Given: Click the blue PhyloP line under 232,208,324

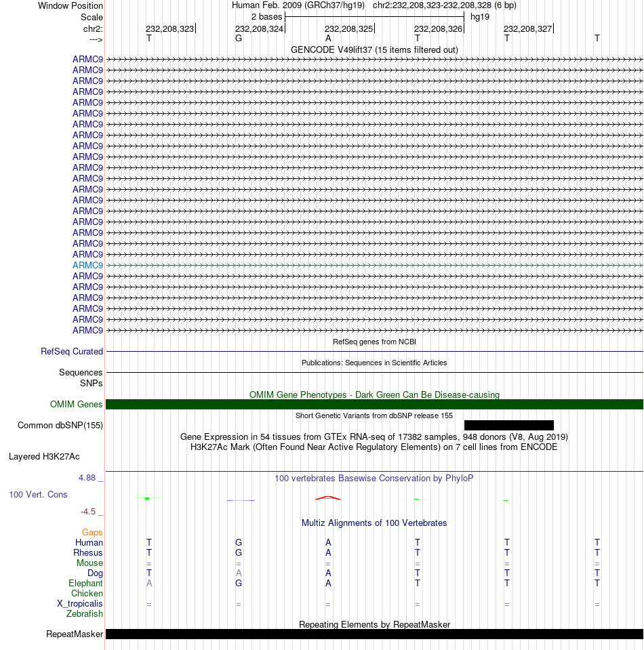Looking at the screenshot, I should [x=241, y=500].
